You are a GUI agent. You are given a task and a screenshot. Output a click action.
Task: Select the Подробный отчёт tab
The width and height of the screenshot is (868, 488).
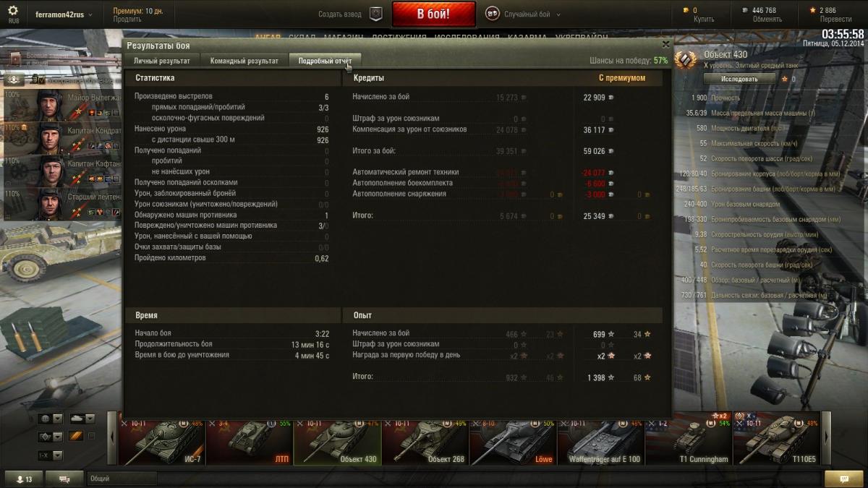point(325,61)
